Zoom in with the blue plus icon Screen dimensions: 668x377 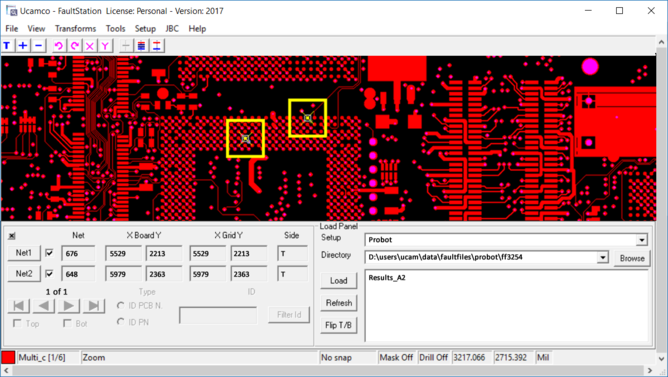[x=23, y=46]
